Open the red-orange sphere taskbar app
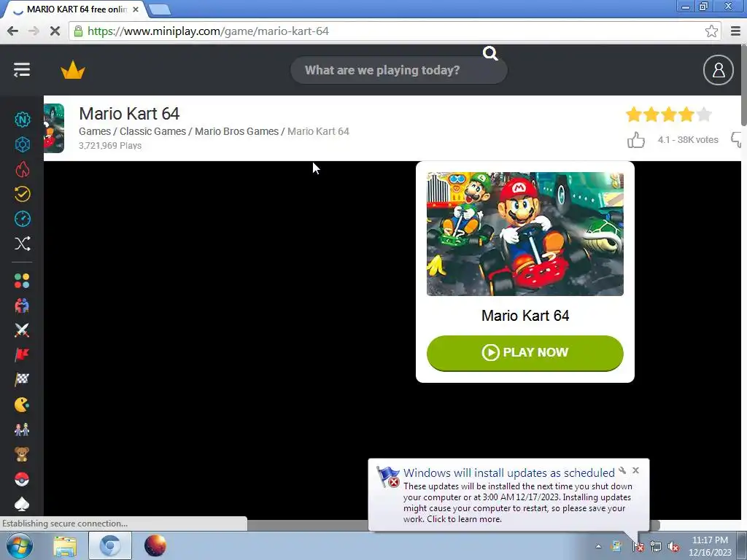The image size is (747, 560). point(155,545)
